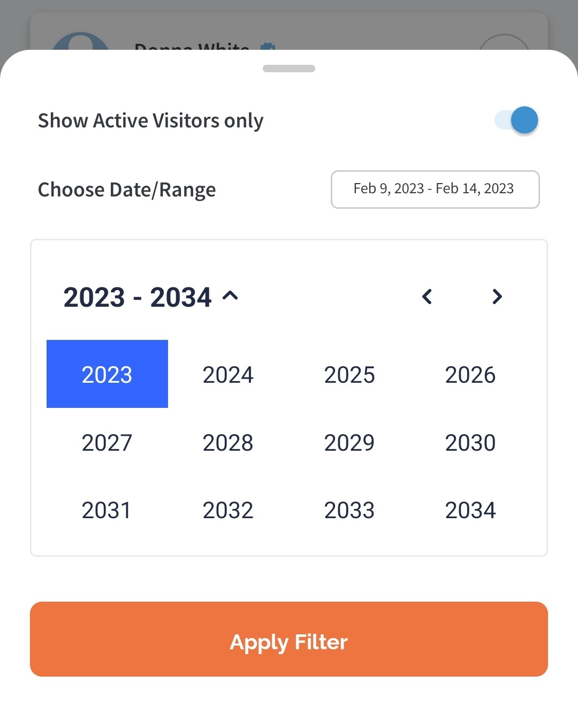Go to previous year range arrow
The width and height of the screenshot is (578, 728).
pyautogui.click(x=427, y=297)
